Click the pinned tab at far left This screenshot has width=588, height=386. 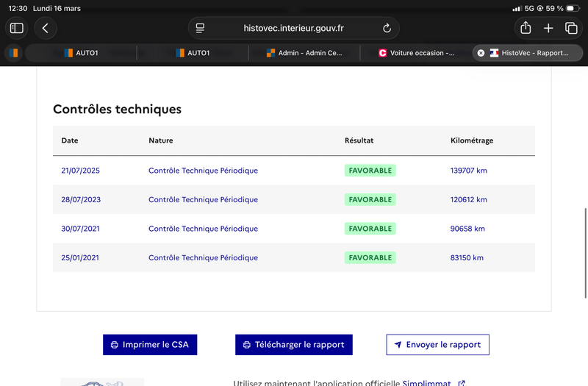(13, 53)
